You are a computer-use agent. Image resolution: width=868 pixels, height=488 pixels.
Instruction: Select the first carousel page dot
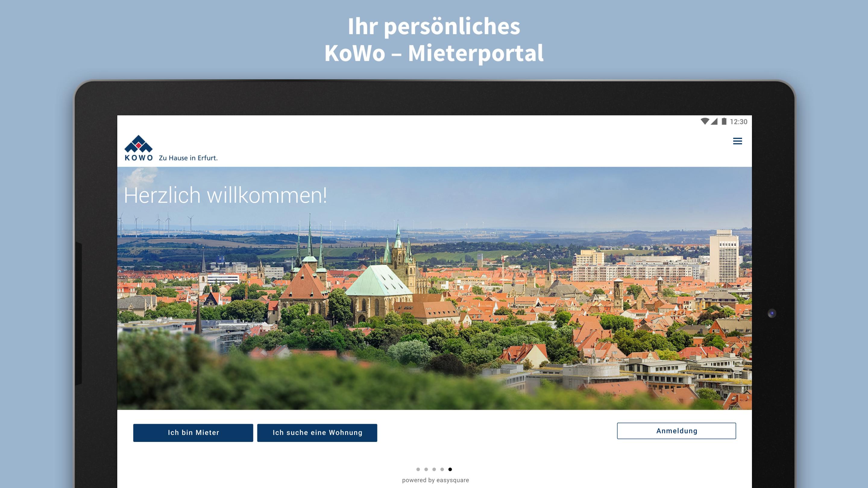418,469
